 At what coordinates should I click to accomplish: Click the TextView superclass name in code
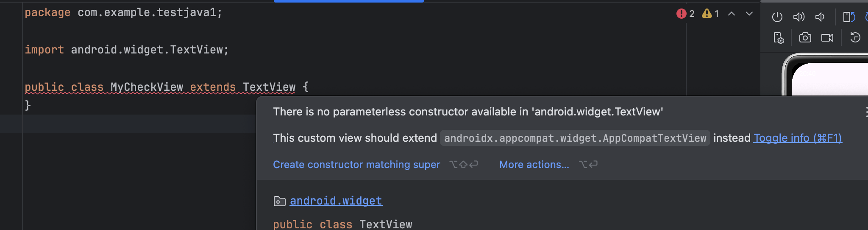click(x=269, y=87)
